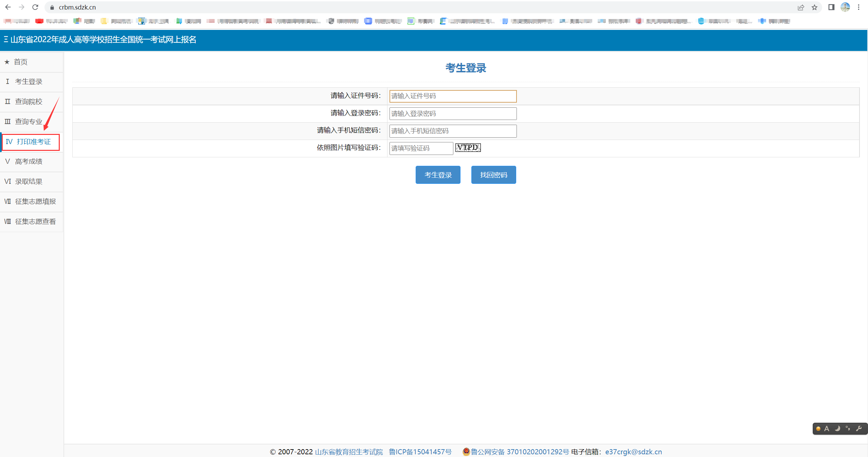Click the punctuation mode icon in floating toolbar
868x457 pixels.
[x=848, y=428]
